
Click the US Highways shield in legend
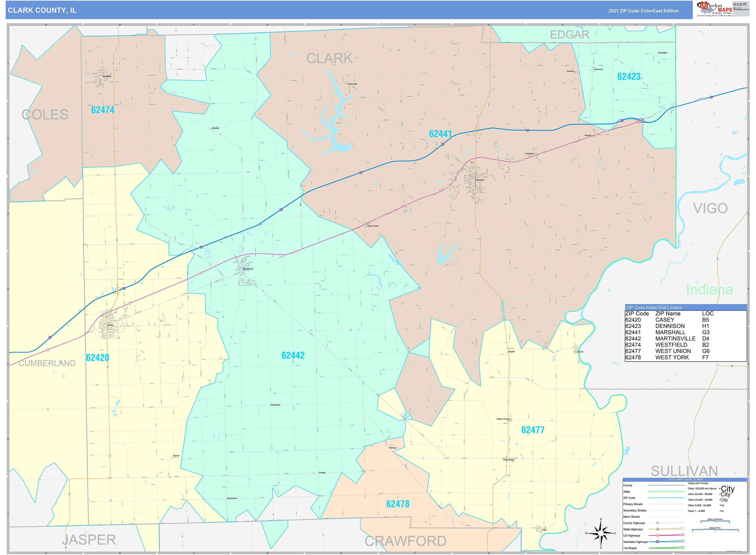point(658,536)
